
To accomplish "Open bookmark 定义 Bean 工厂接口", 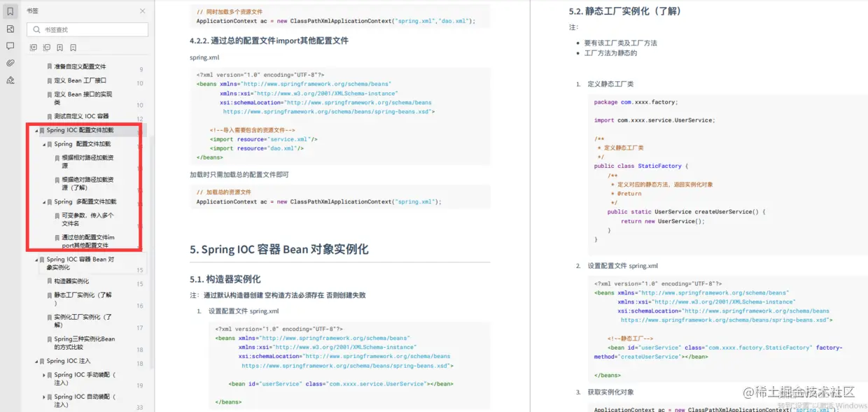I will pyautogui.click(x=80, y=80).
